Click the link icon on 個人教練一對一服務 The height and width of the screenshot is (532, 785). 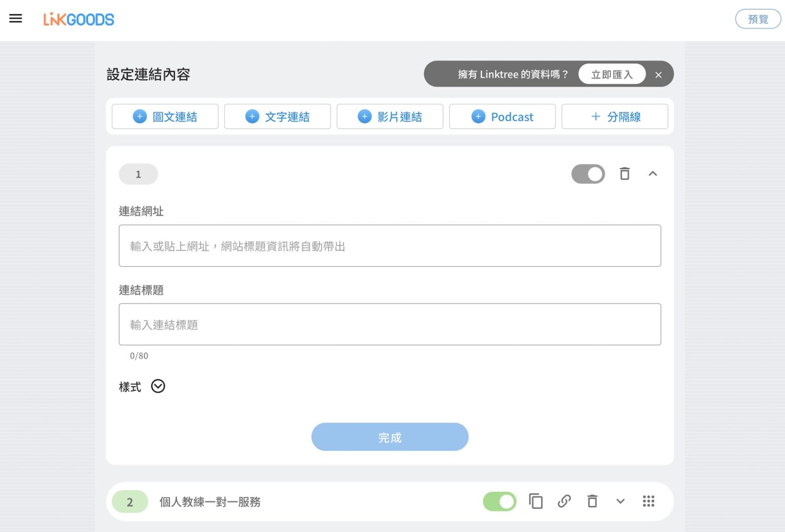(564, 501)
